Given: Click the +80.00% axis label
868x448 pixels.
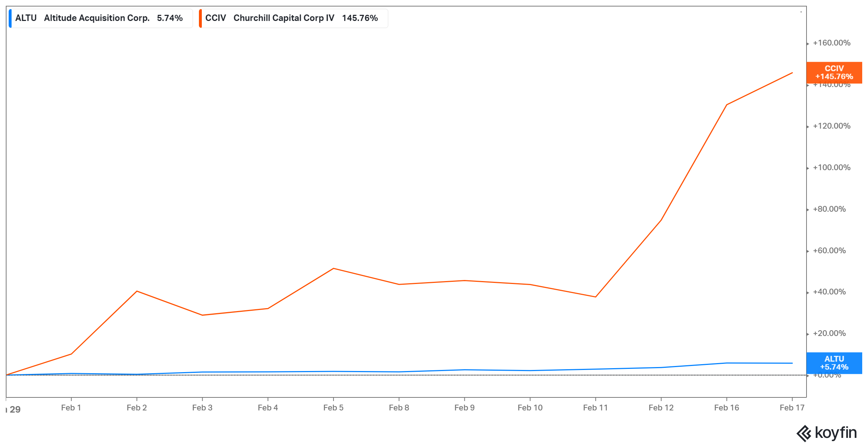Looking at the screenshot, I should (829, 209).
